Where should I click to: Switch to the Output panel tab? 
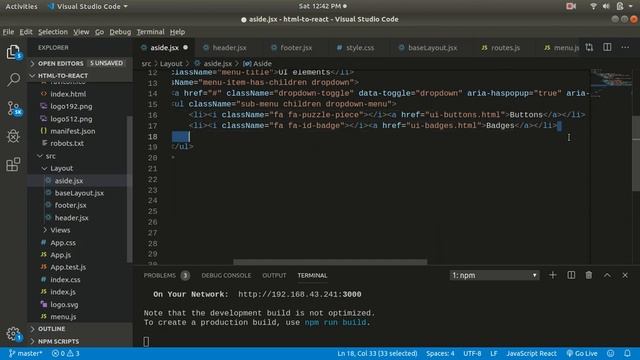tap(274, 276)
